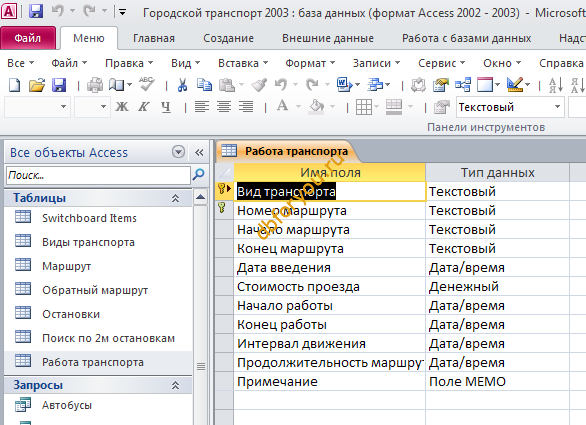The height and width of the screenshot is (425, 586).
Task: Click the Save icon in quick access toolbar
Action: [36, 12]
